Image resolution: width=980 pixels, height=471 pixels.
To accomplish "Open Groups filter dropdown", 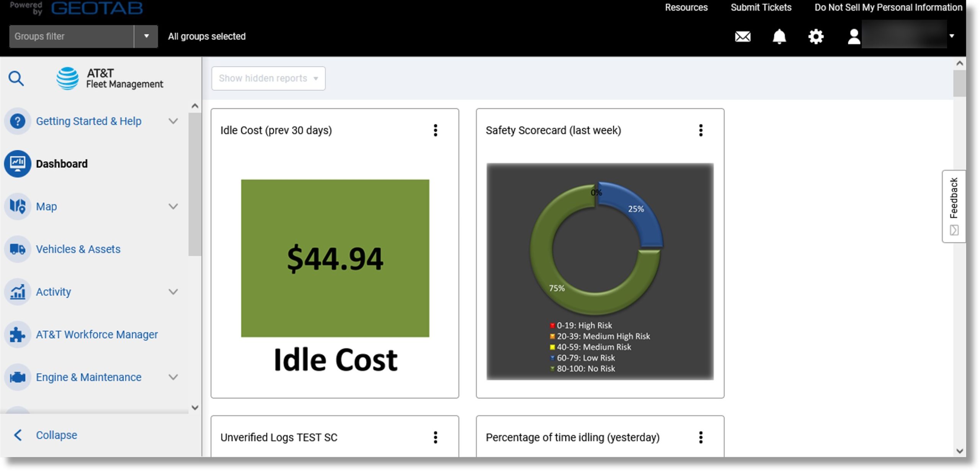I will coord(145,36).
